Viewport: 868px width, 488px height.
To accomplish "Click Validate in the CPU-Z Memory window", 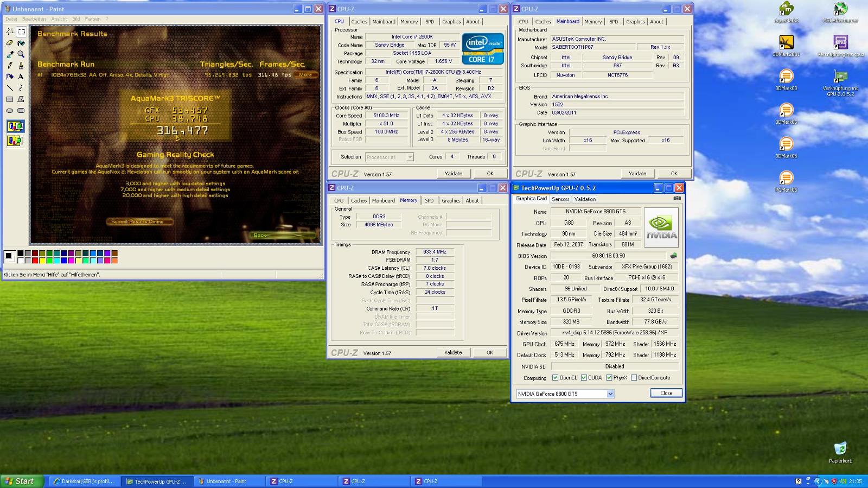I will tap(453, 352).
